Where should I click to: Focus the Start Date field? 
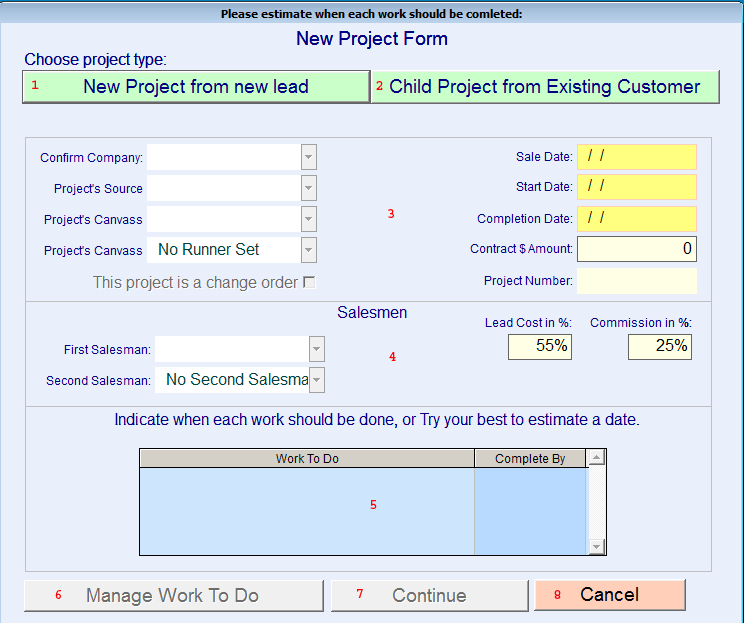click(x=637, y=187)
